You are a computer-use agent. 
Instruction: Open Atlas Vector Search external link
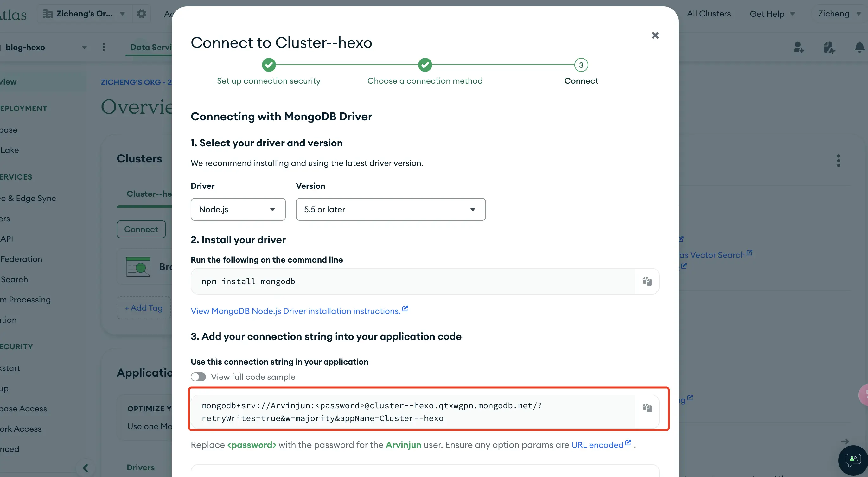[716, 254]
